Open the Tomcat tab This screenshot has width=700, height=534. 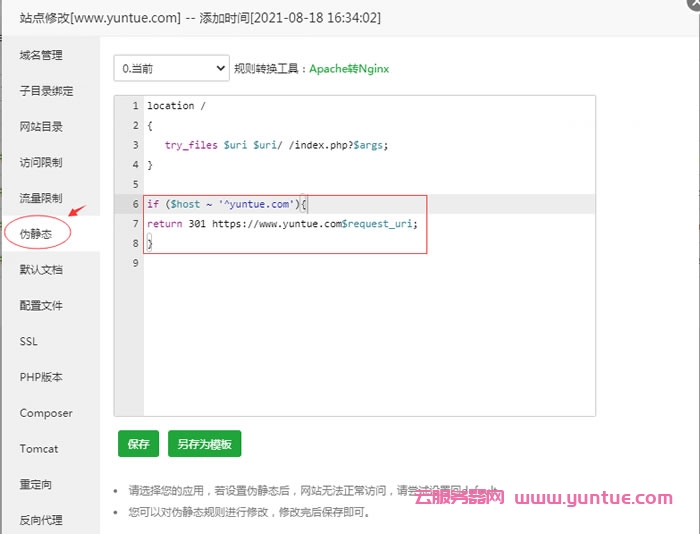tap(39, 449)
